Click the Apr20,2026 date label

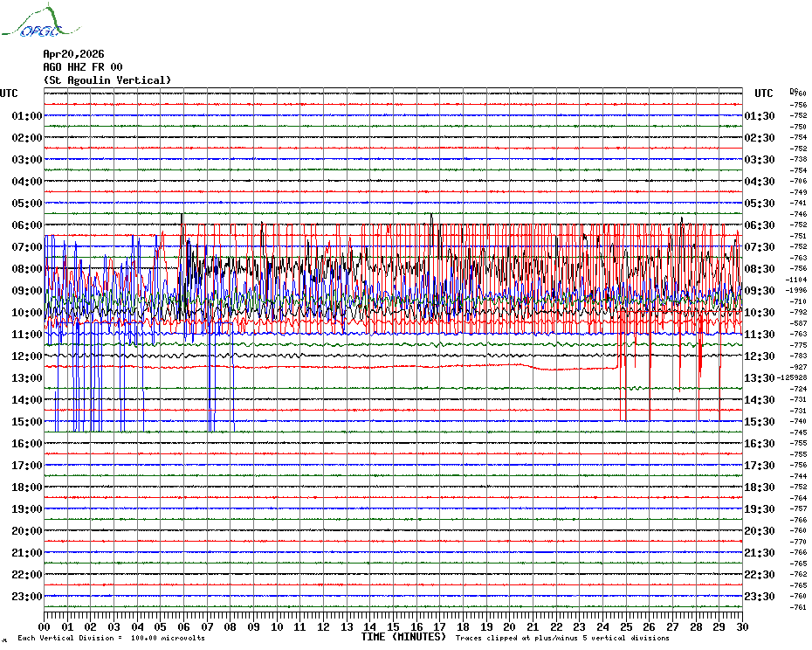(x=73, y=54)
